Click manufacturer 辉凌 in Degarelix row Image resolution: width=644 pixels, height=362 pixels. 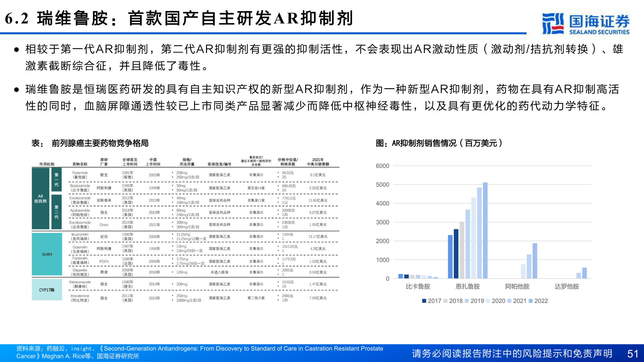(104, 272)
